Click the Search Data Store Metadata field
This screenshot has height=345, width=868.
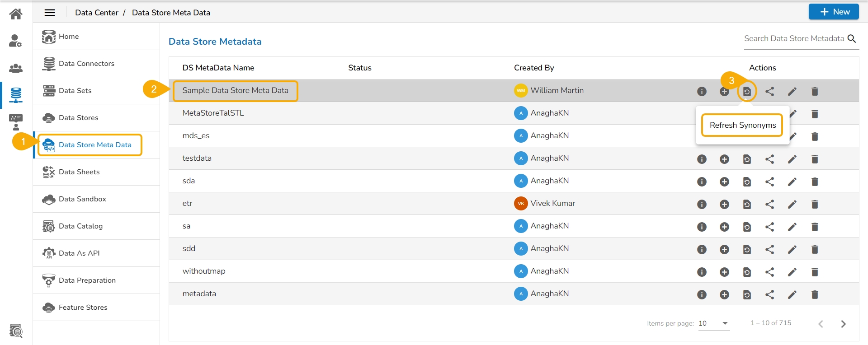794,39
